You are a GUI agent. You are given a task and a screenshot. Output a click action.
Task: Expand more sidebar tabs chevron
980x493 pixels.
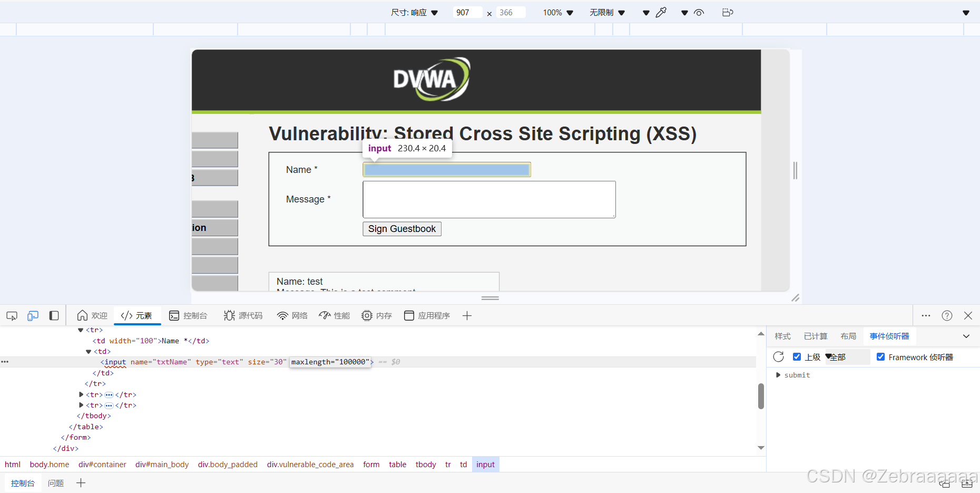coord(966,336)
